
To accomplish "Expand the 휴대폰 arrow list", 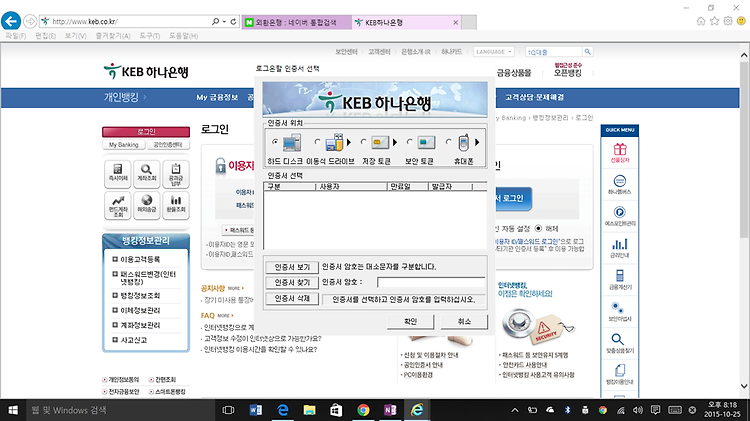I will [x=477, y=142].
